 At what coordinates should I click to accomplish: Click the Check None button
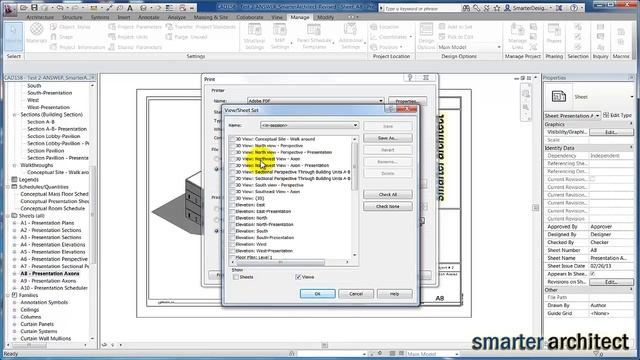(x=388, y=206)
